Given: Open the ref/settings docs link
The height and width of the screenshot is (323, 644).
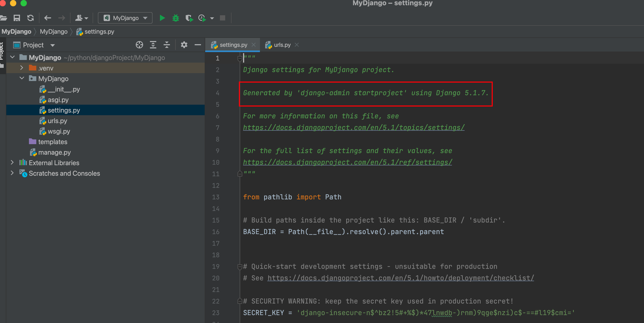Looking at the screenshot, I should (x=348, y=162).
